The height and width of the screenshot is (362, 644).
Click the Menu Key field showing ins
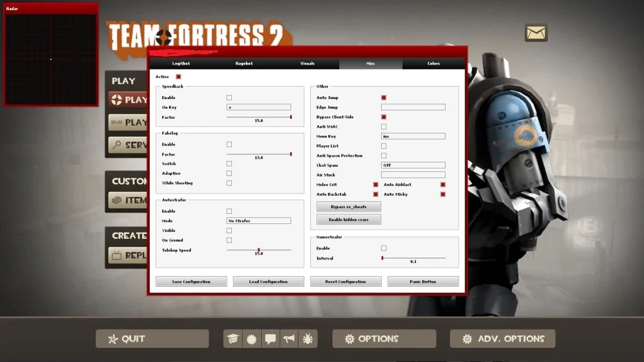[x=413, y=136]
